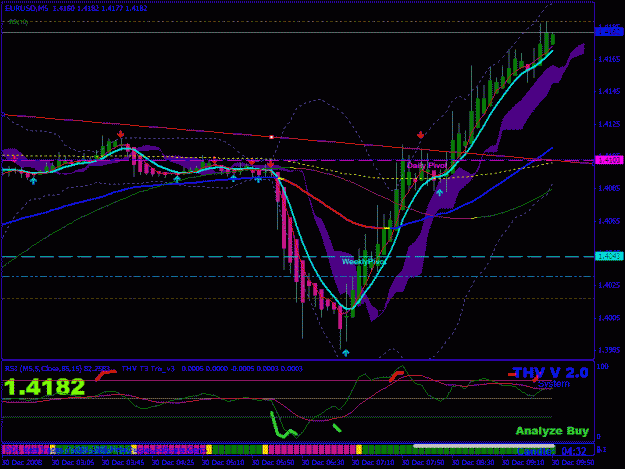Click the THV T3 Trix_v3 indicator label
625x469 pixels.
pyautogui.click(x=148, y=369)
